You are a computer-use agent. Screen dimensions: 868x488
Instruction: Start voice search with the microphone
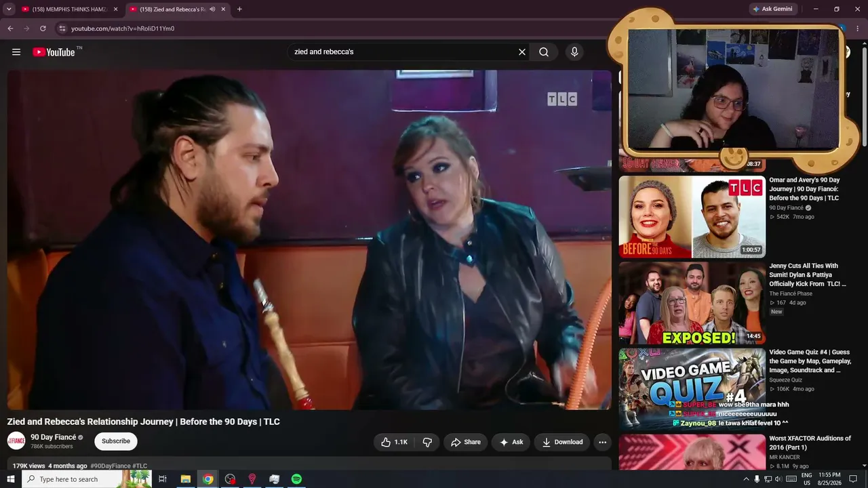(x=574, y=52)
